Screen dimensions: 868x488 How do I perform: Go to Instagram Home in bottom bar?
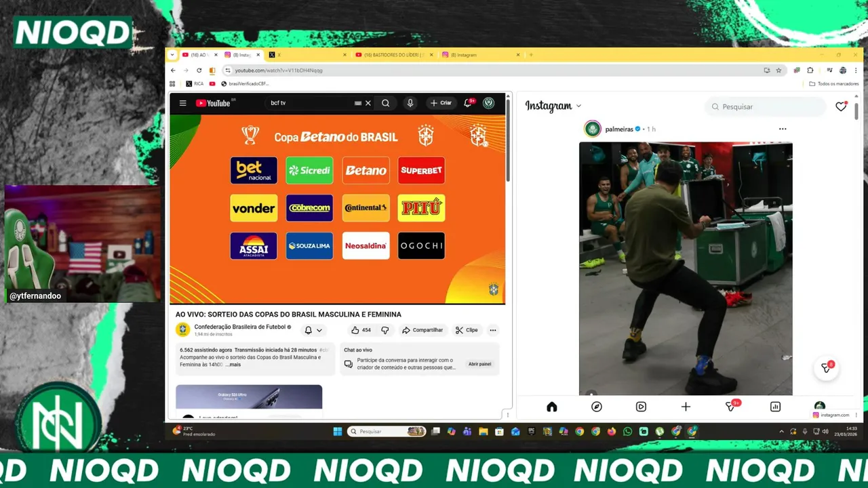pos(552,407)
